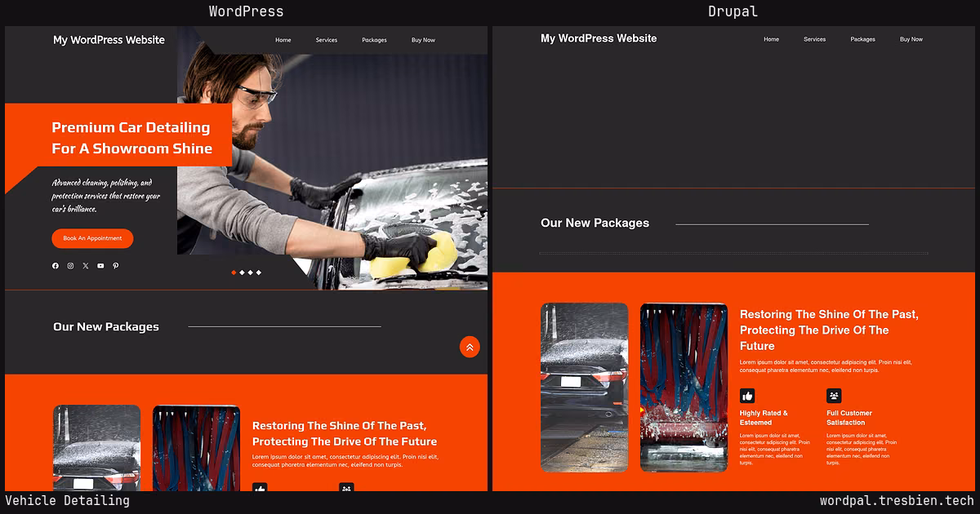Select the third hero slider dot
The image size is (980, 514).
pyautogui.click(x=250, y=273)
